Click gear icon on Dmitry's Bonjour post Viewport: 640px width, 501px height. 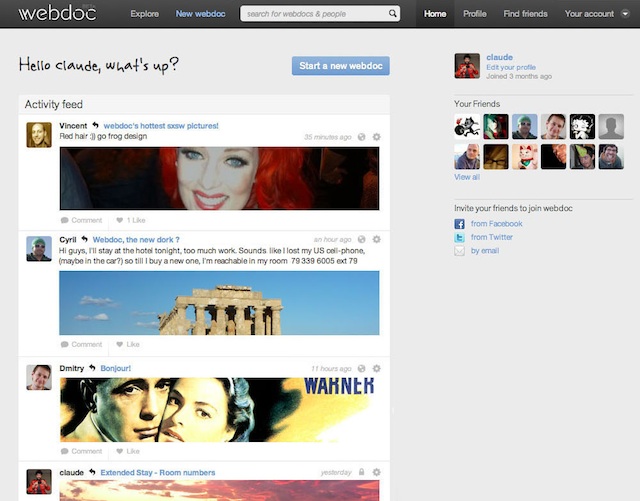click(376, 368)
